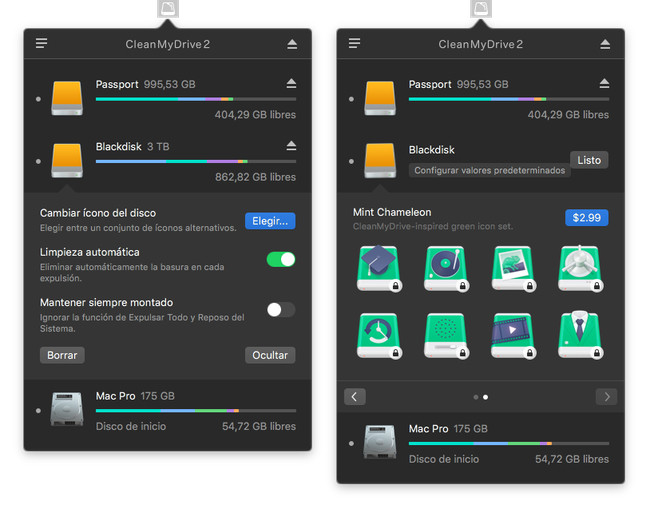Click status dot beside Blackdisk in left panel
Screen dimensions: 650x525
[38, 161]
